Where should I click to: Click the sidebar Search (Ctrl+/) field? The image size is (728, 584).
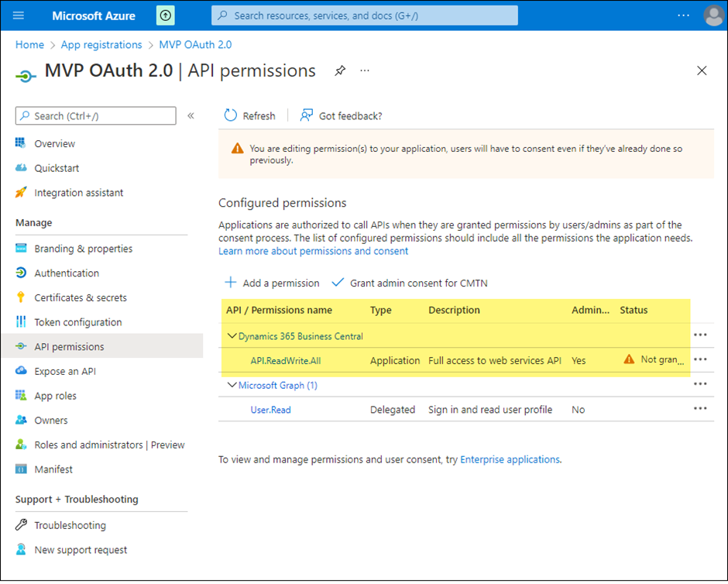click(x=95, y=115)
